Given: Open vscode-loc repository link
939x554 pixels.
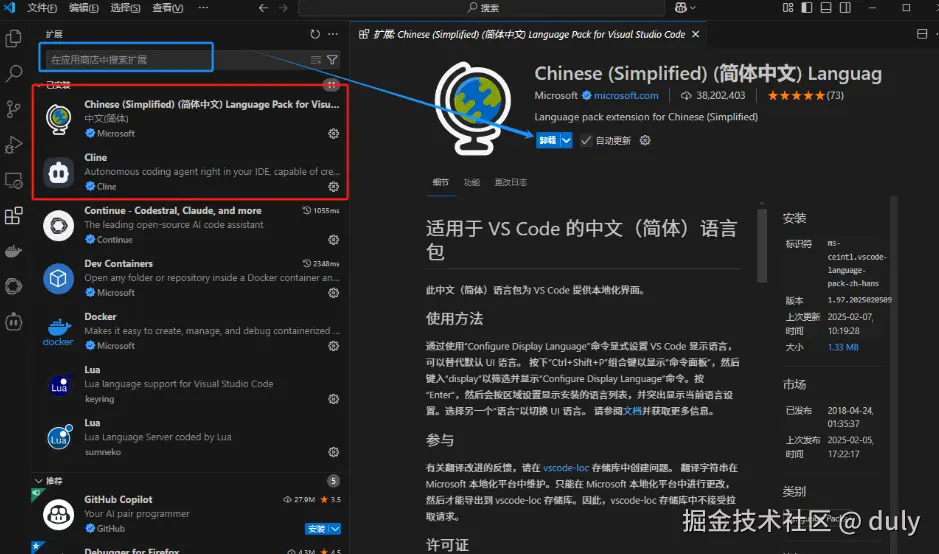Looking at the screenshot, I should [566, 467].
